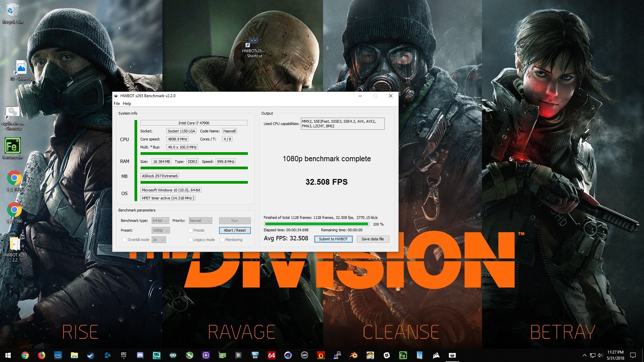This screenshot has width=644, height=362.
Task: Select the ferrumcoin desktop icon
Action: [x=13, y=148]
